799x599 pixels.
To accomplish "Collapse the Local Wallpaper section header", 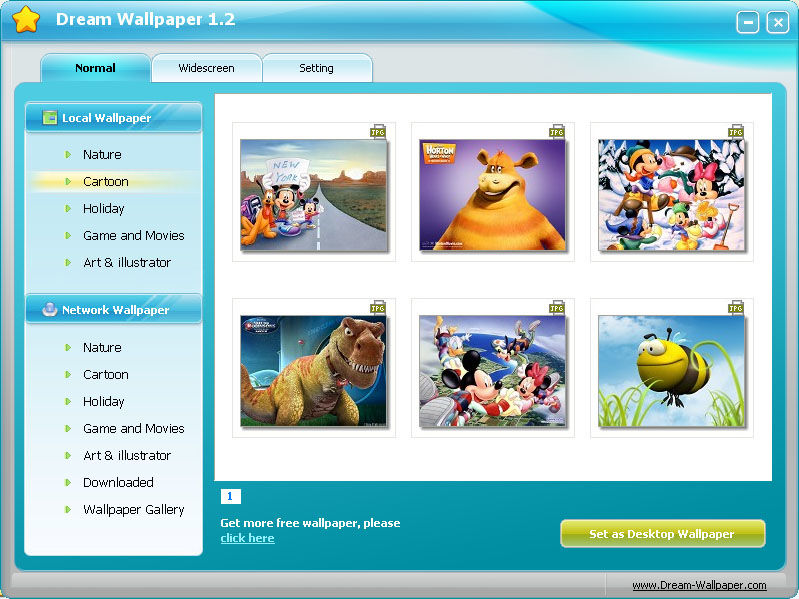I will [114, 118].
